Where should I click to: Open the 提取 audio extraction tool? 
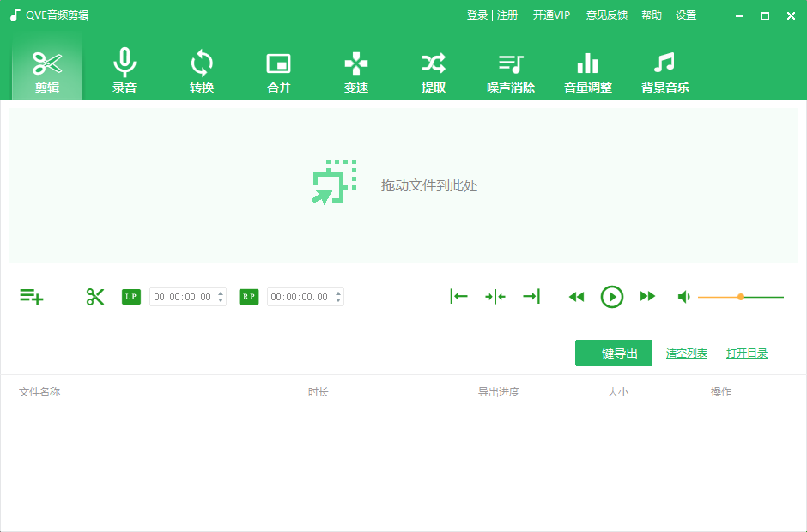[x=433, y=70]
